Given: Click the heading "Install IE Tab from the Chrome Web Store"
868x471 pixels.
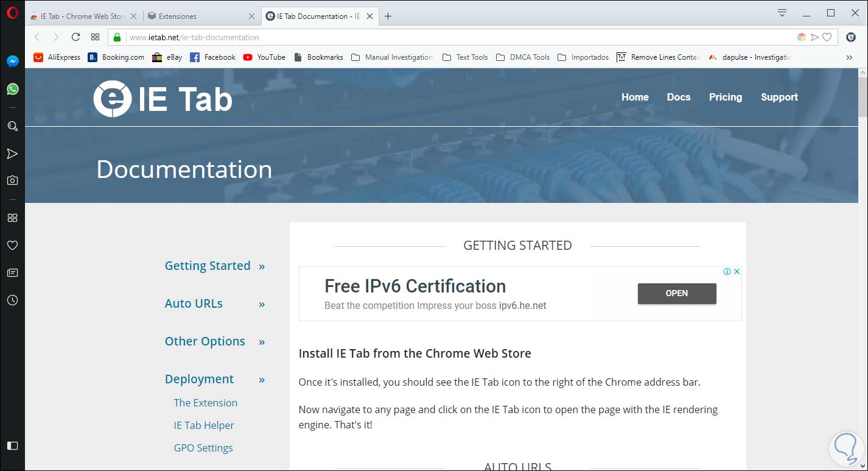Looking at the screenshot, I should point(415,353).
